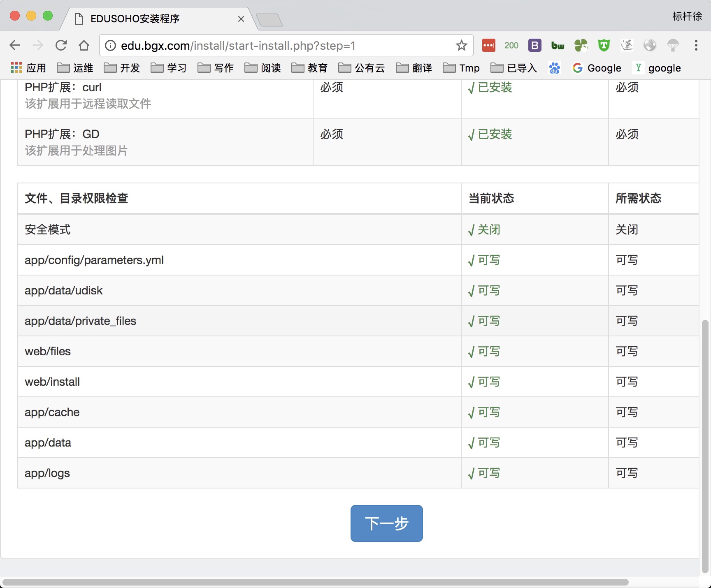Bookmark this page with the star icon
711x588 pixels.
[462, 45]
